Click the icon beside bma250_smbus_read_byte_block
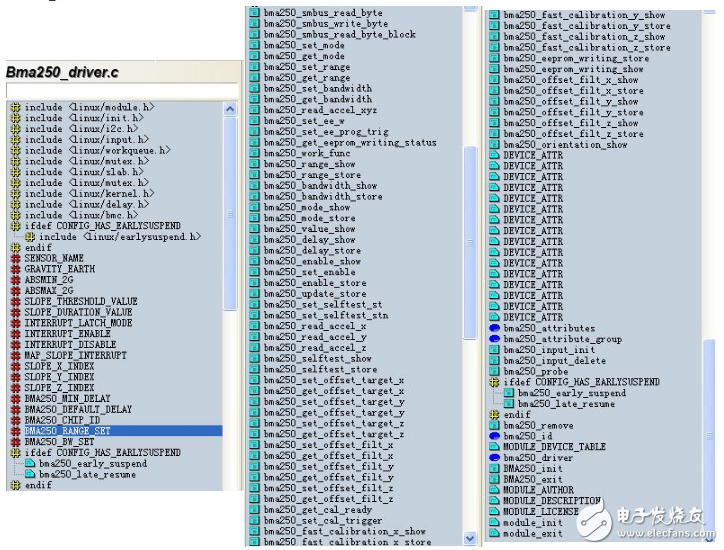Viewport: 724px width, 550px height. point(254,34)
